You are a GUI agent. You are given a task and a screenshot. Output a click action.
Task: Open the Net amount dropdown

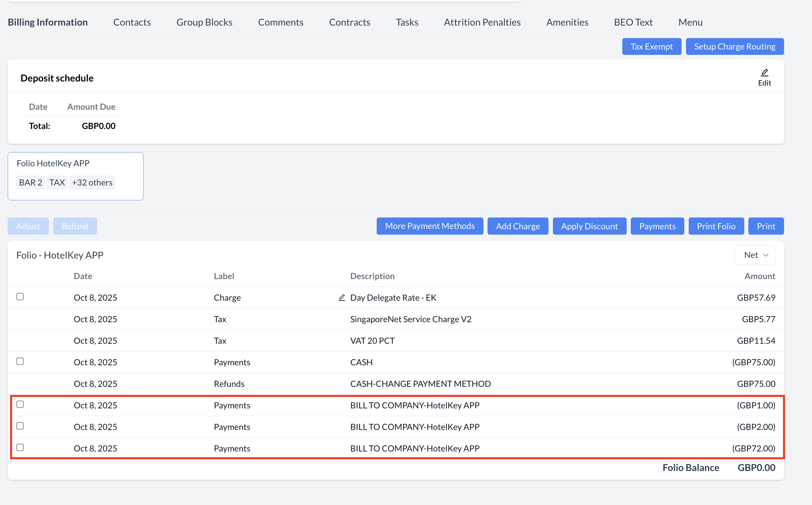click(755, 255)
